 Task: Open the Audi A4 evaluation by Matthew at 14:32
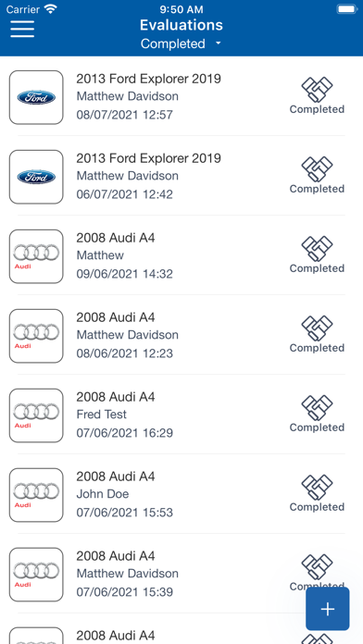[181, 255]
